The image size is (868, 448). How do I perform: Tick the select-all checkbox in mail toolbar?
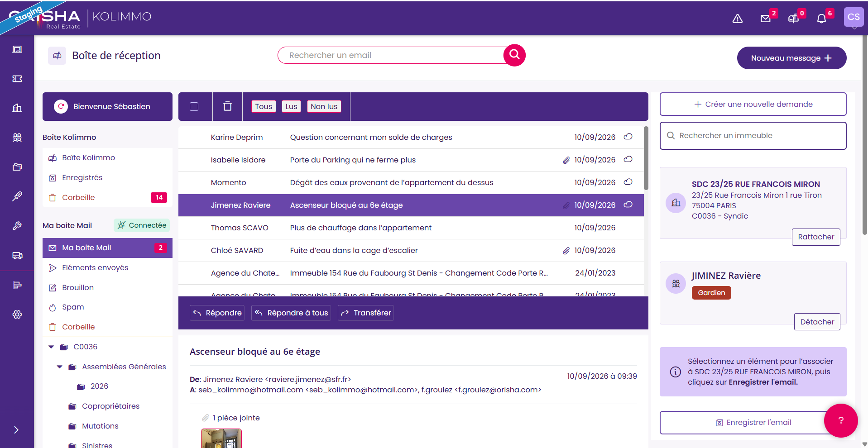[x=194, y=106]
